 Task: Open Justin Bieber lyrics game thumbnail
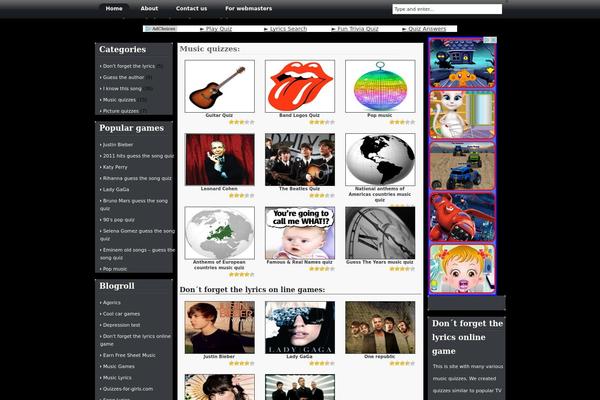(x=219, y=327)
